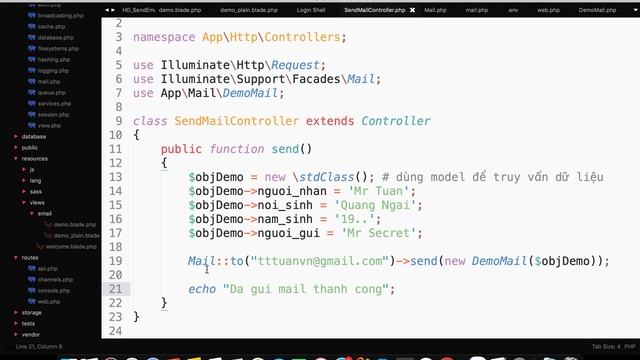The height and width of the screenshot is (360, 640).
Task: Collapse the views folder
Action: (x=24, y=202)
